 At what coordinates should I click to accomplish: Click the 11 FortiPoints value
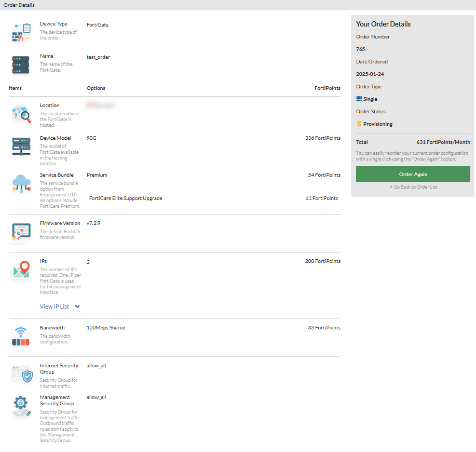(x=321, y=198)
